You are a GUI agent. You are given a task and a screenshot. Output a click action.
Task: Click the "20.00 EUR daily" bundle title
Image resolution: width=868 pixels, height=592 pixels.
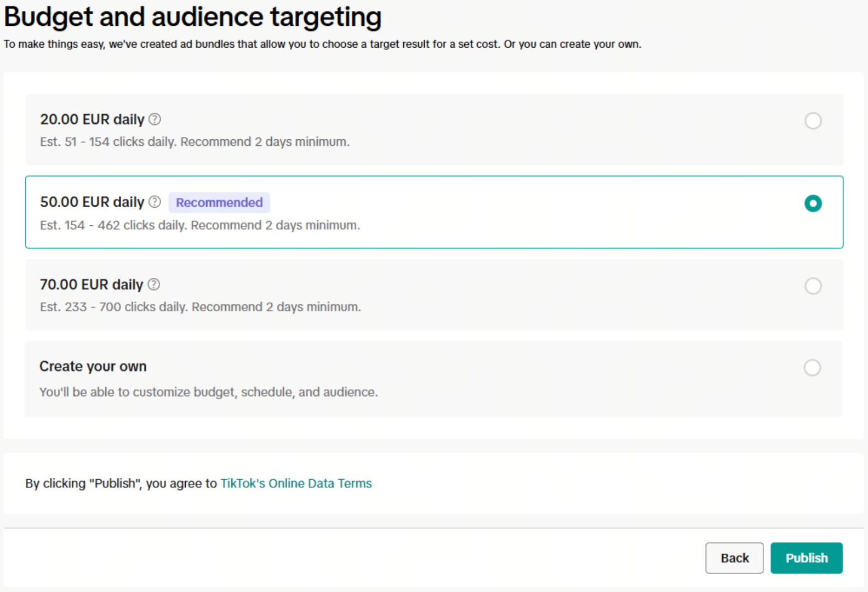coord(92,119)
